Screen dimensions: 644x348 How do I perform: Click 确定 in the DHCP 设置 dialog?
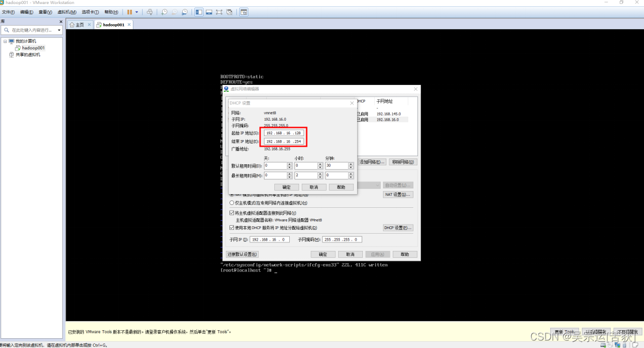click(286, 187)
